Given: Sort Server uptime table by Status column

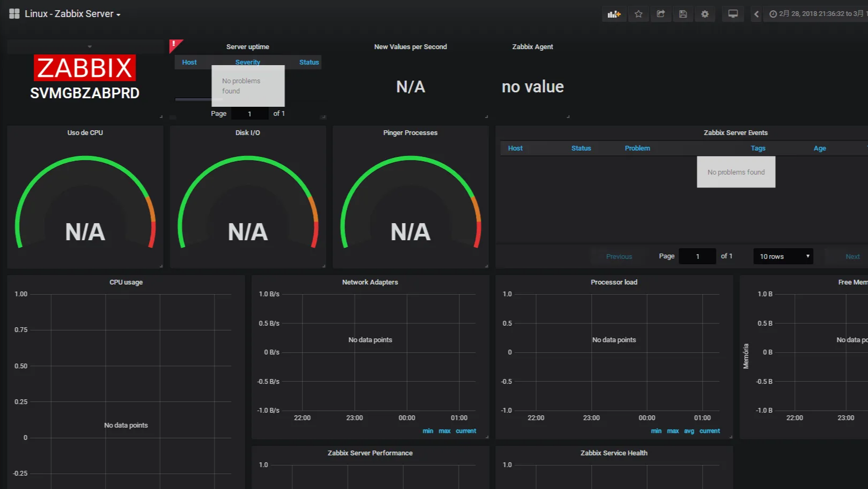Looking at the screenshot, I should 309,62.
